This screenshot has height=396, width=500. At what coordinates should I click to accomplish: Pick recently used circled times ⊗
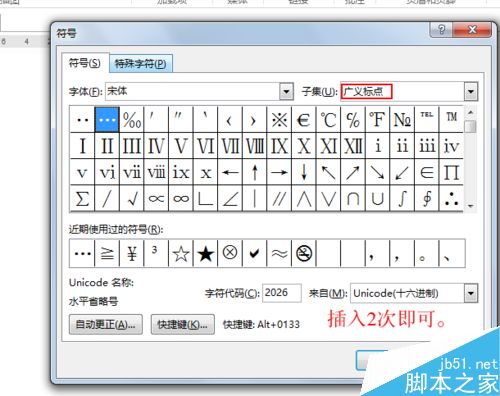[x=230, y=253]
